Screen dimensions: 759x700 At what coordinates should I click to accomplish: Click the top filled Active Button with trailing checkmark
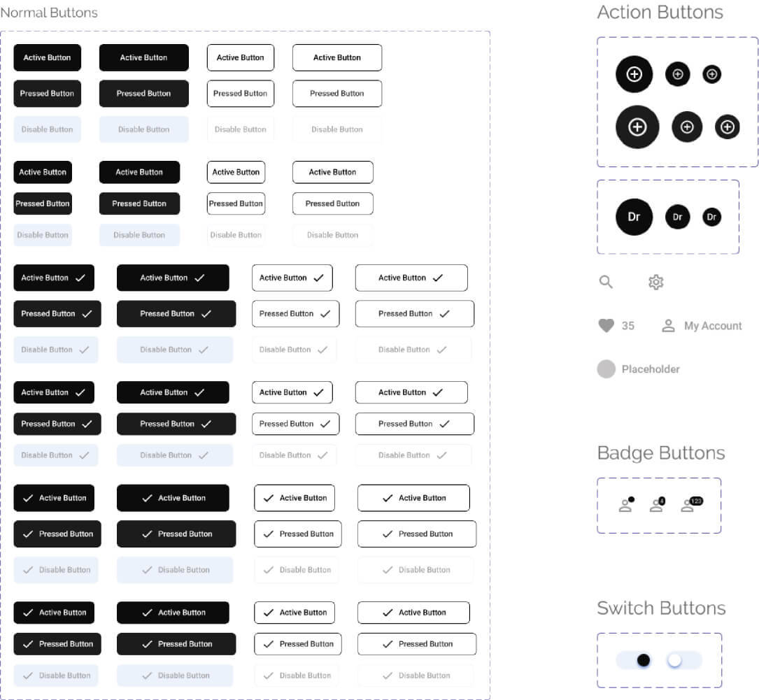pos(54,278)
